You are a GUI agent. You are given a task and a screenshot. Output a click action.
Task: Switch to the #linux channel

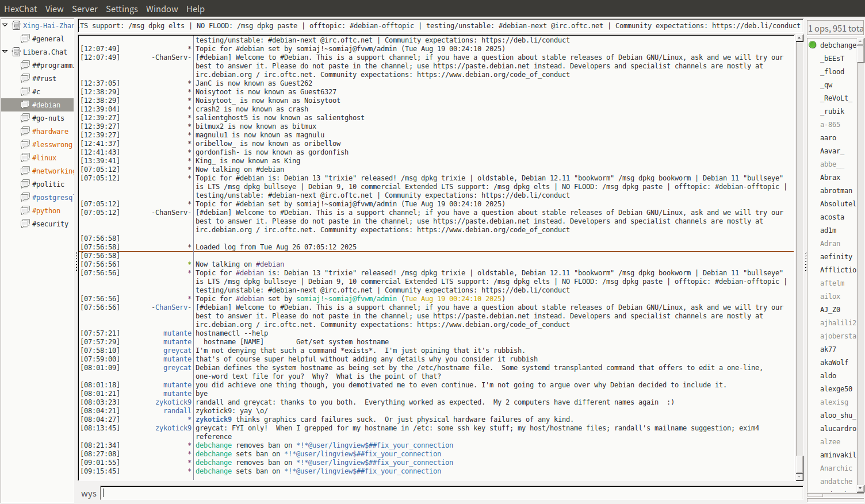tap(44, 157)
